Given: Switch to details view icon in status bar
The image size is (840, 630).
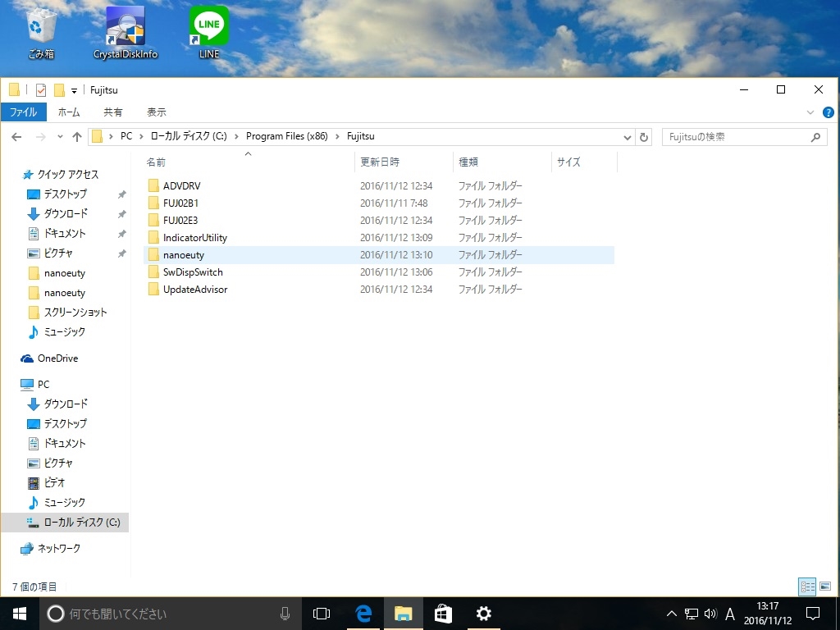Looking at the screenshot, I should (807, 587).
